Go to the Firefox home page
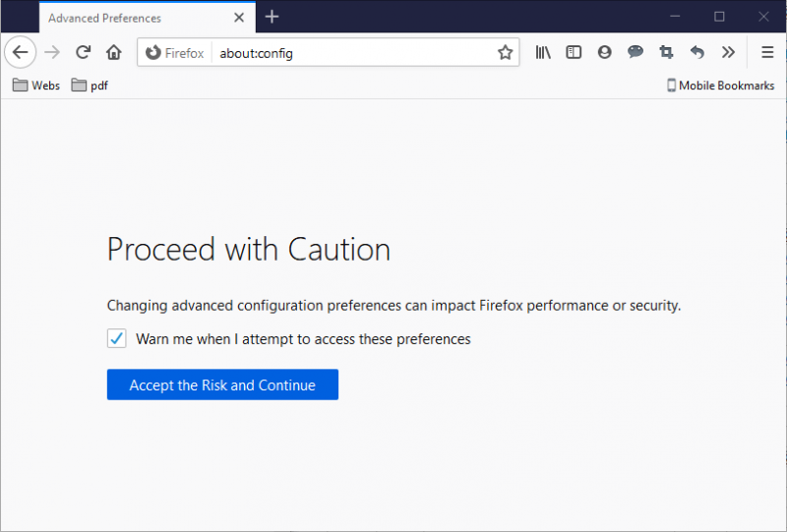The image size is (787, 532). click(x=114, y=52)
